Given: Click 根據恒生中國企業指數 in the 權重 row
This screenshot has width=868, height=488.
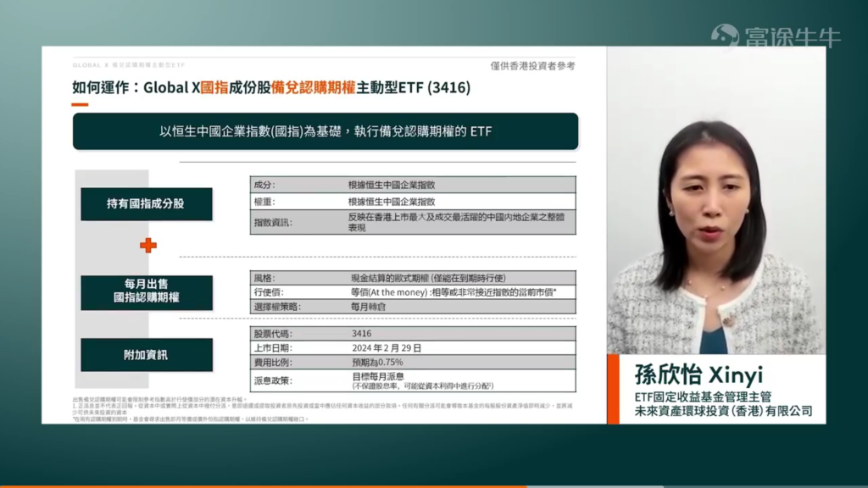Looking at the screenshot, I should (x=392, y=202).
